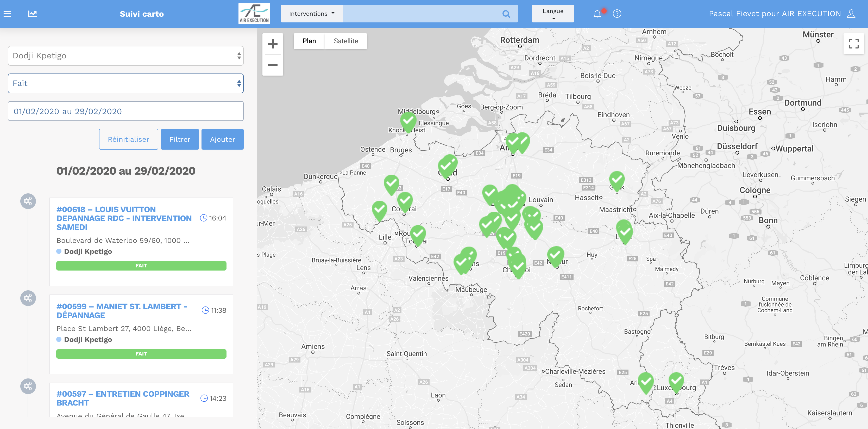Open the Dodji Kpetigo technician selector
Viewport: 868px width, 429px height.
coord(125,56)
